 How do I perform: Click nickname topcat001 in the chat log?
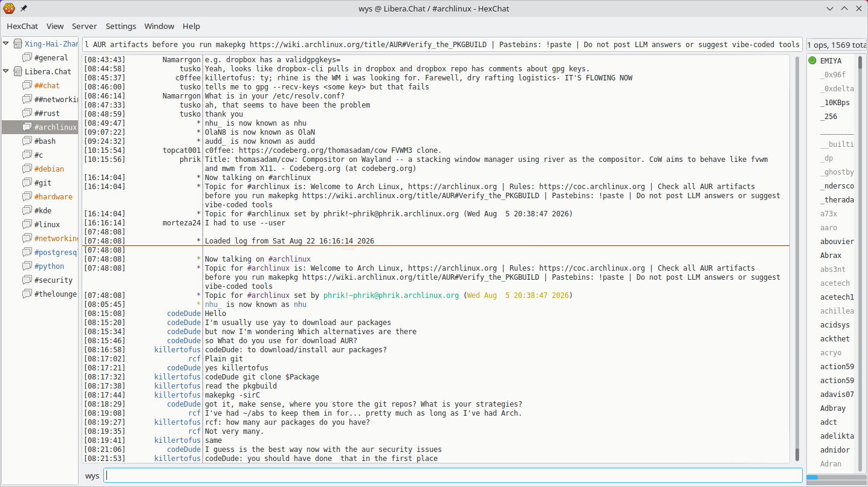click(182, 150)
